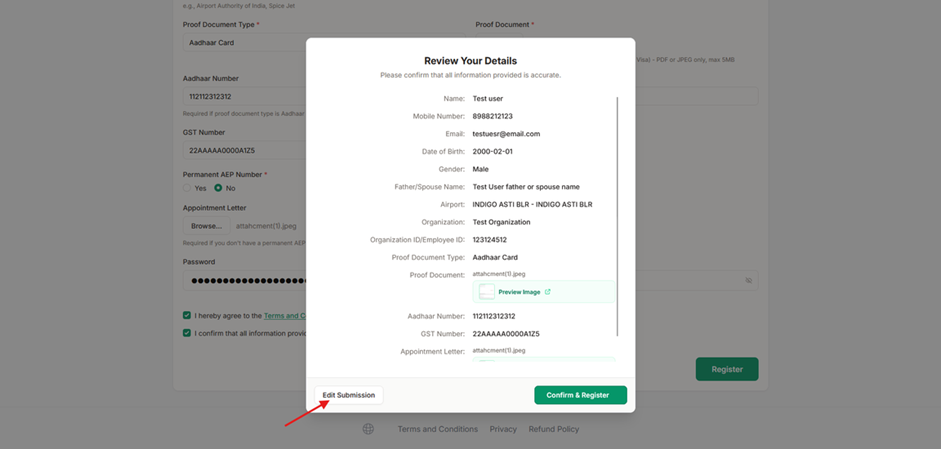
Task: Select 'No' for Permanent AEP Number
Action: [218, 188]
